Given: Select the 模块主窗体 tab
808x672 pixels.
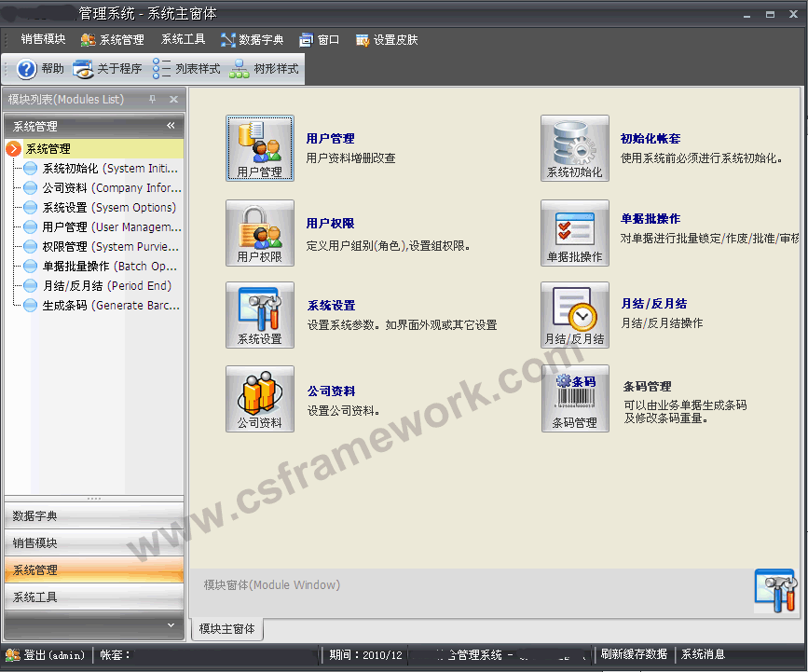Looking at the screenshot, I should click(x=226, y=629).
